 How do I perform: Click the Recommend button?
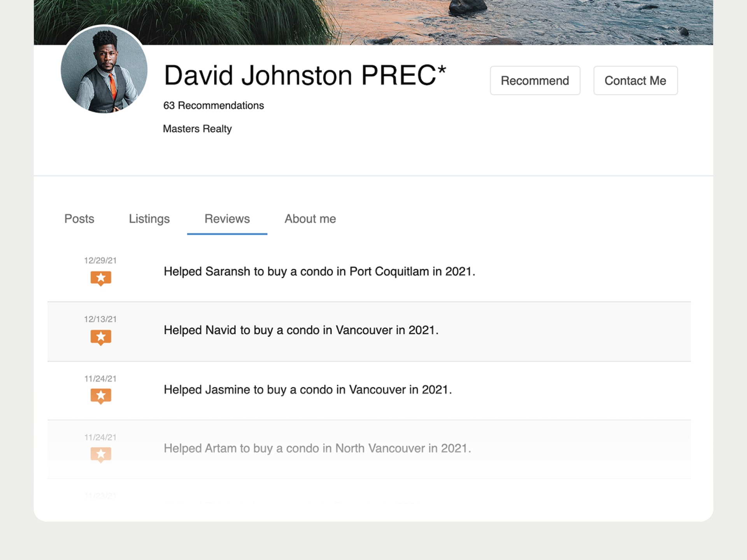(x=535, y=80)
